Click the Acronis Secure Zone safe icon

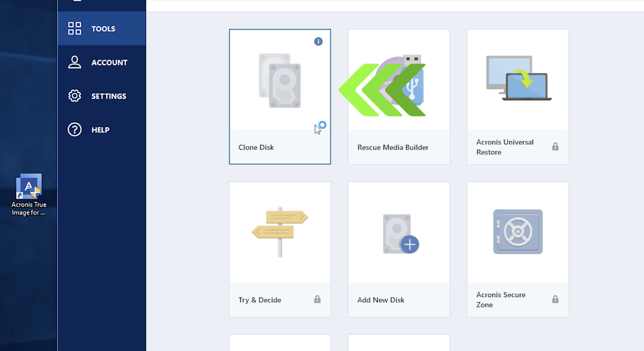(x=518, y=232)
